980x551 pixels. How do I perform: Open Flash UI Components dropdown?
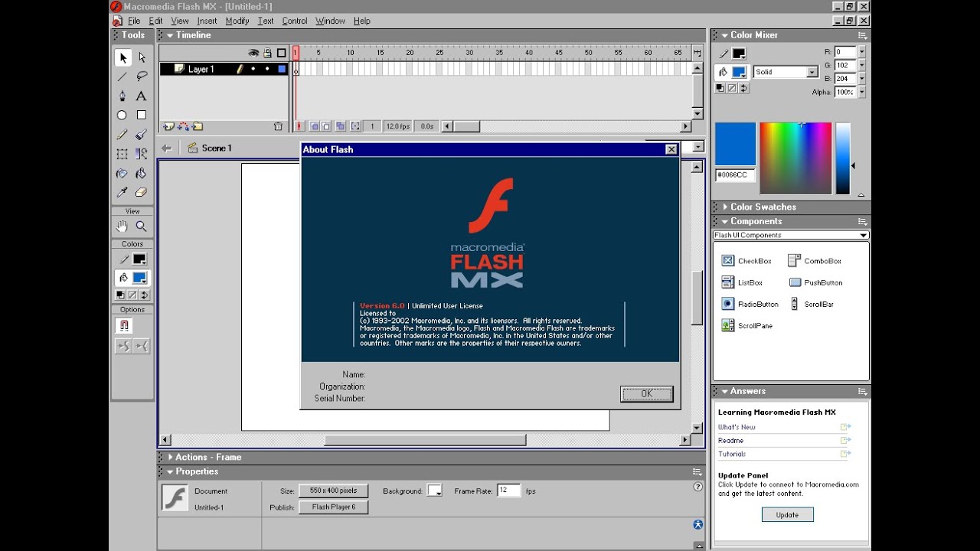864,236
